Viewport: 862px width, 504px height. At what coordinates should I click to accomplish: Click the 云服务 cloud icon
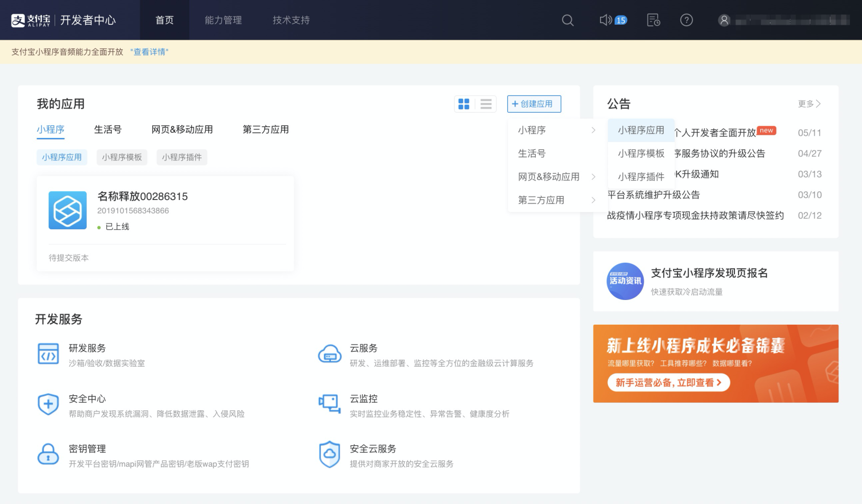[330, 354]
